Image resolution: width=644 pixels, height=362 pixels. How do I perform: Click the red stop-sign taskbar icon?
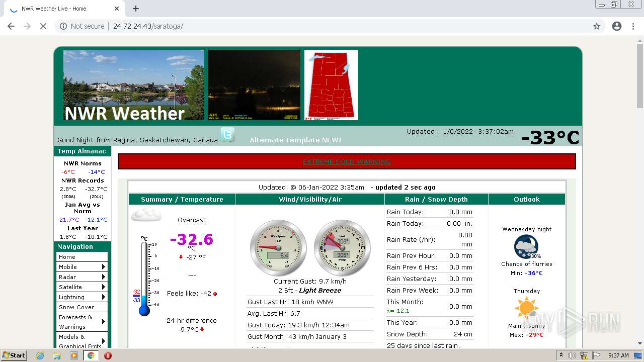tap(108, 355)
